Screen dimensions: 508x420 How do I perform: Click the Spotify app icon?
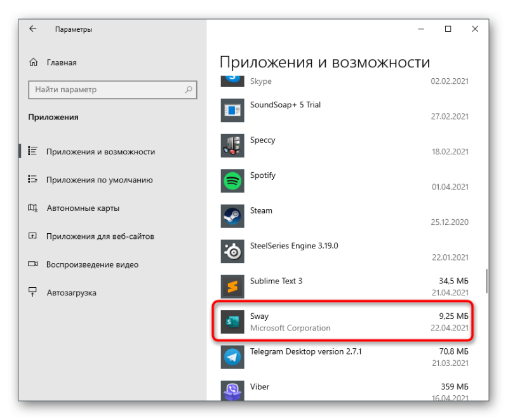point(232,181)
